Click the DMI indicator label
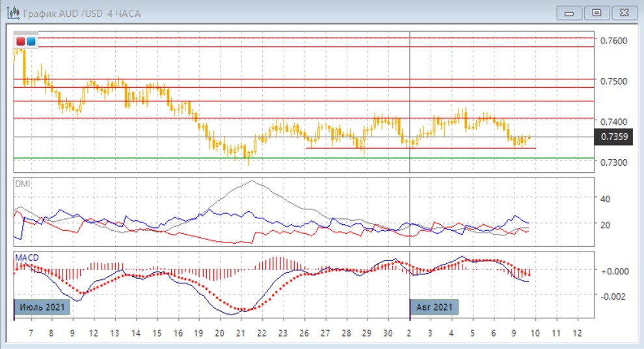Image resolution: width=644 pixels, height=349 pixels. point(23,184)
